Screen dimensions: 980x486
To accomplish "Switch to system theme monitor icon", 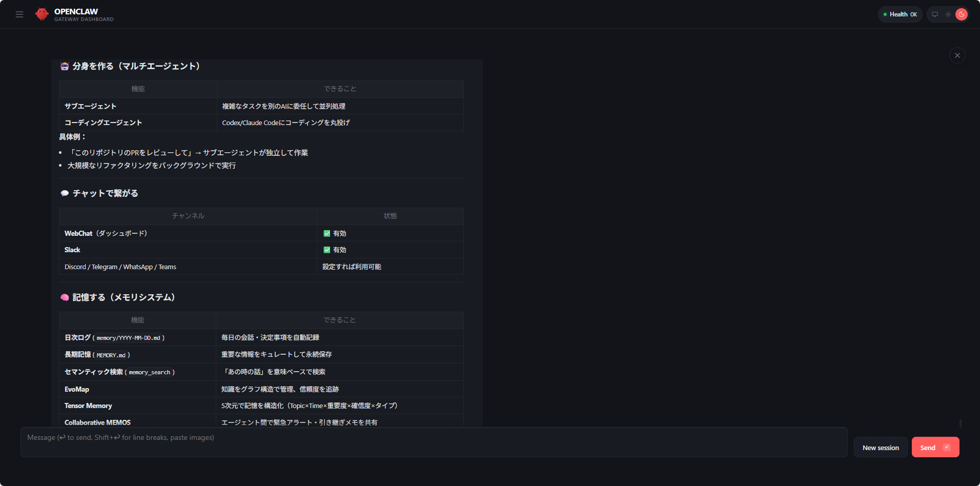I will click(935, 14).
